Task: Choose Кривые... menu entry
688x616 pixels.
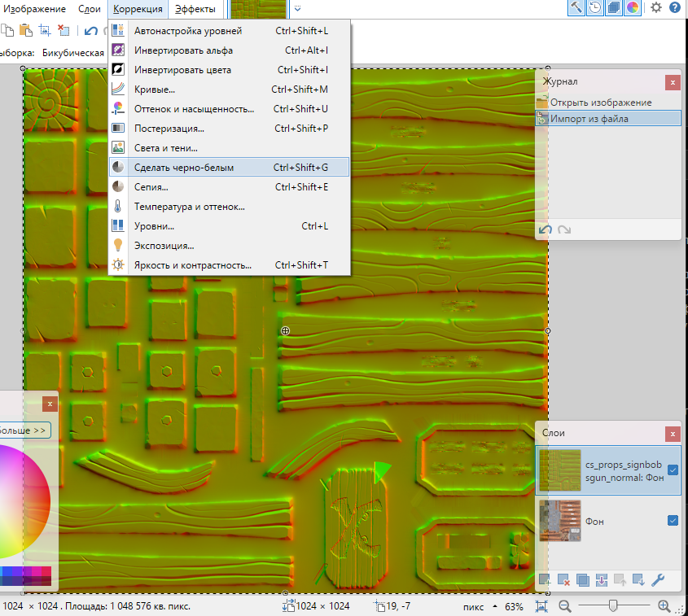Action: click(229, 90)
